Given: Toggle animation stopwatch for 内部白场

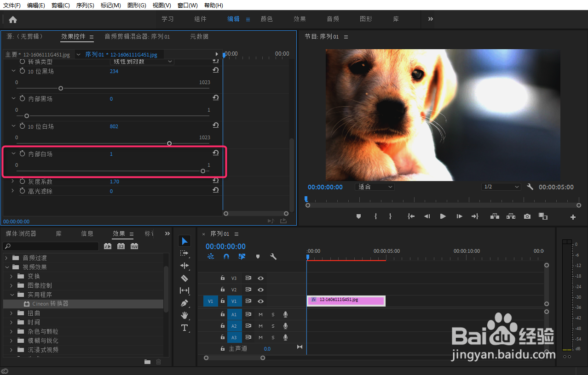Looking at the screenshot, I should coord(22,153).
